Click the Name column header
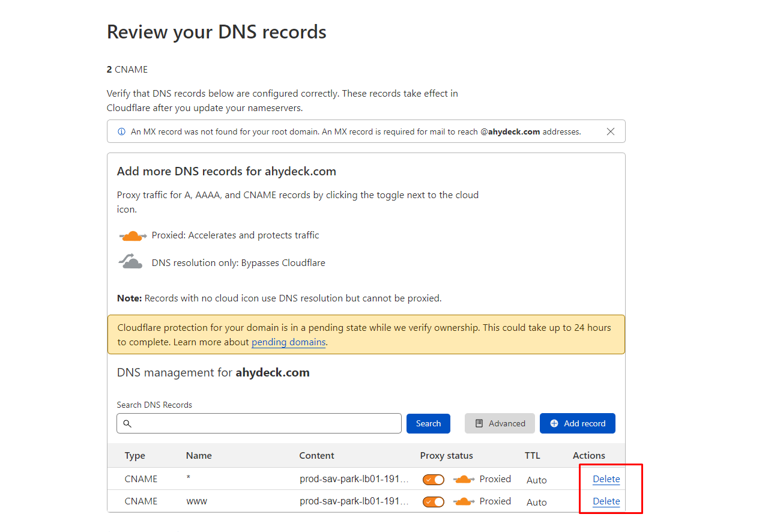 (199, 456)
